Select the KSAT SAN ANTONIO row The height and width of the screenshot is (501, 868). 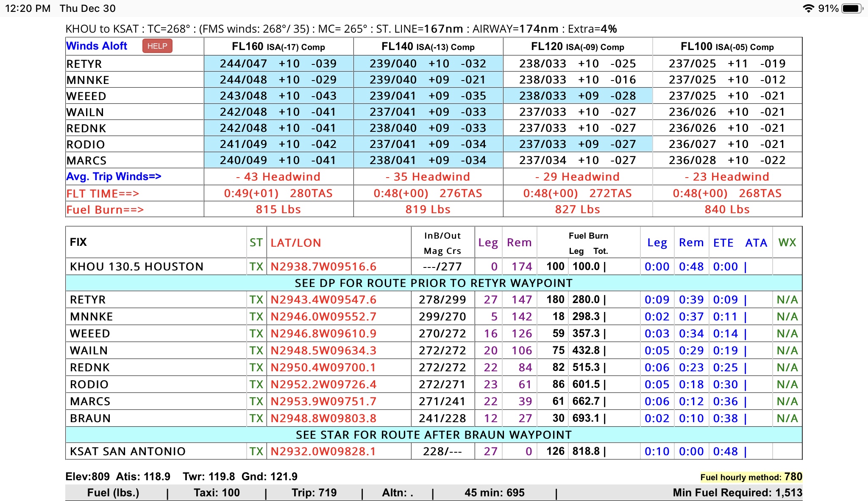pyautogui.click(x=434, y=451)
